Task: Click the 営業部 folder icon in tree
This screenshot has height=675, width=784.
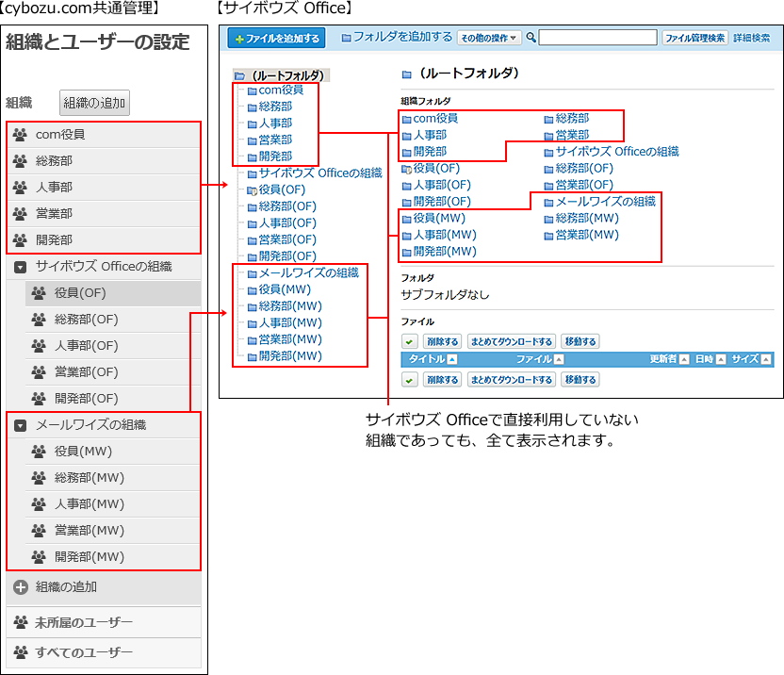Action: (x=252, y=140)
